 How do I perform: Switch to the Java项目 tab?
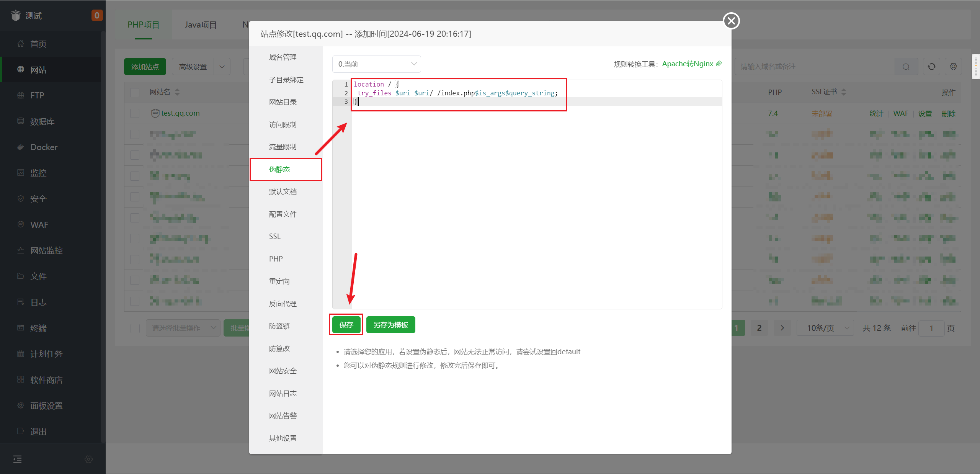click(201, 25)
